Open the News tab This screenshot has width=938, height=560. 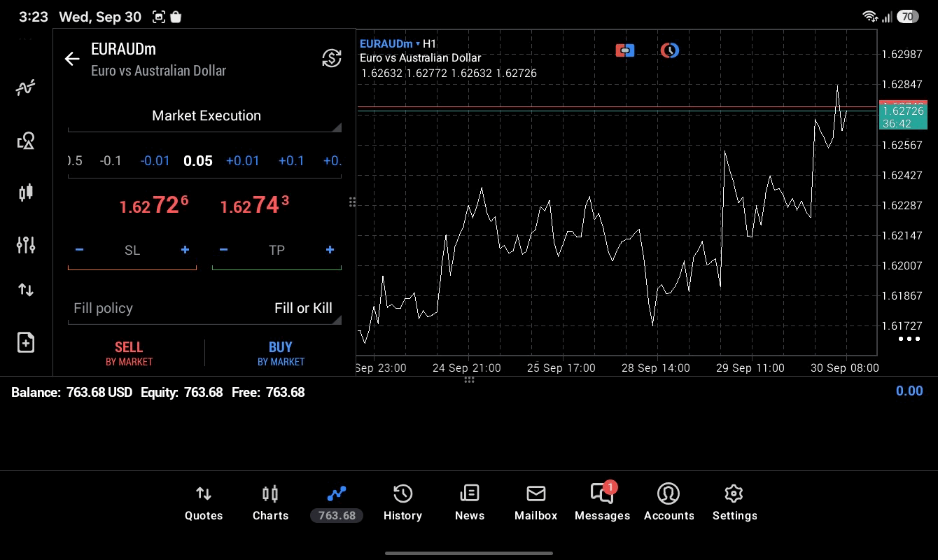click(469, 503)
